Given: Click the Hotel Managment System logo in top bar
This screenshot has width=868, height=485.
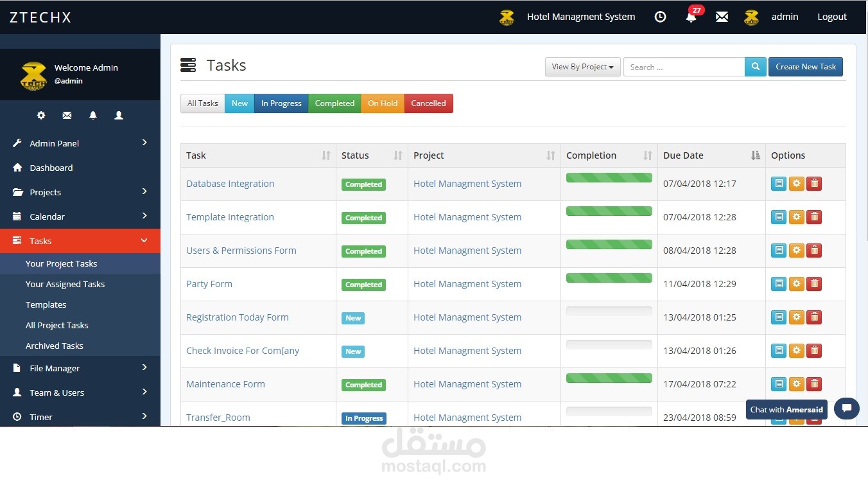Looking at the screenshot, I should click(507, 17).
